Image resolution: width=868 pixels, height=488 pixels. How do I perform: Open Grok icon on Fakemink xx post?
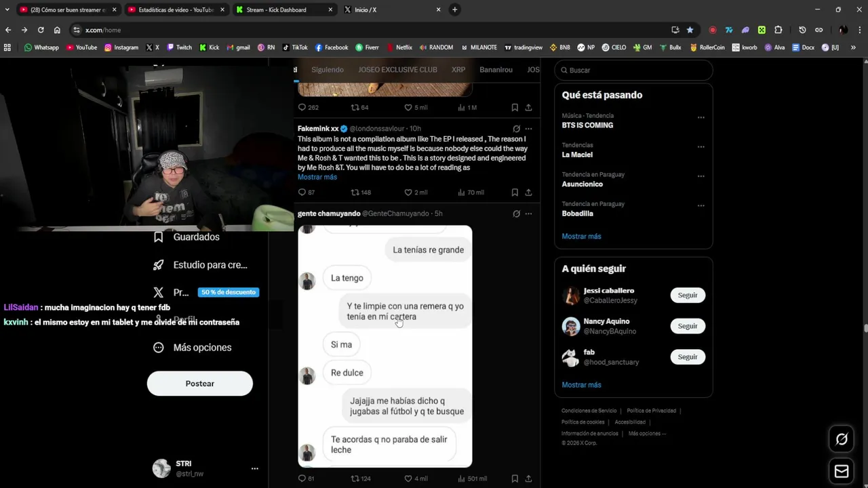(x=516, y=129)
